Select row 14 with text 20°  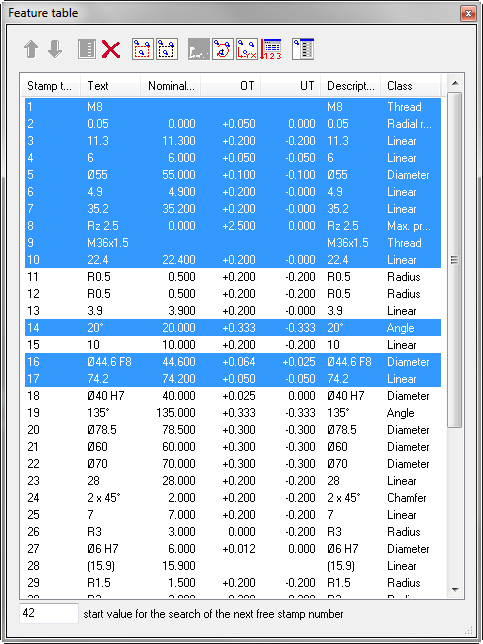(233, 328)
